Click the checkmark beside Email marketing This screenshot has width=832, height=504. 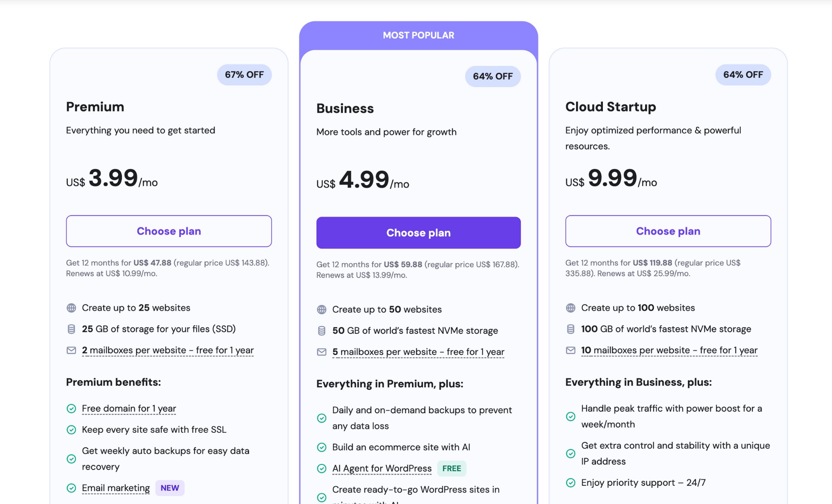[71, 488]
